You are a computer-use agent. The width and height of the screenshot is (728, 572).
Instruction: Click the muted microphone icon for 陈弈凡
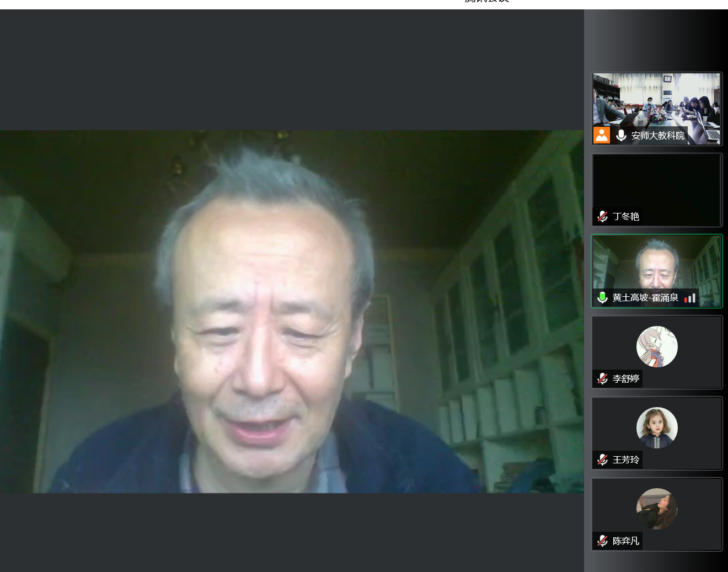click(x=602, y=541)
